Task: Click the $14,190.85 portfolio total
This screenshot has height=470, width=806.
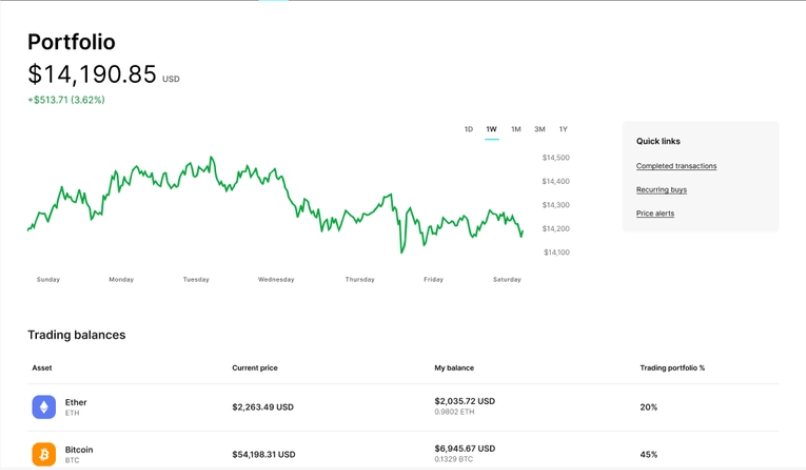Action: pos(92,74)
